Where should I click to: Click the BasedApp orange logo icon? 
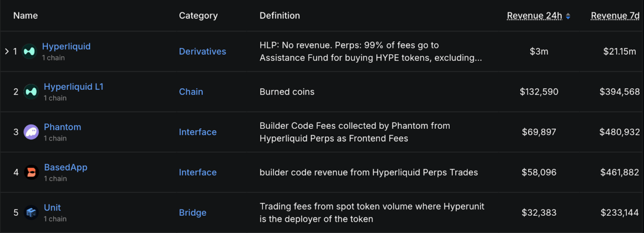31,172
